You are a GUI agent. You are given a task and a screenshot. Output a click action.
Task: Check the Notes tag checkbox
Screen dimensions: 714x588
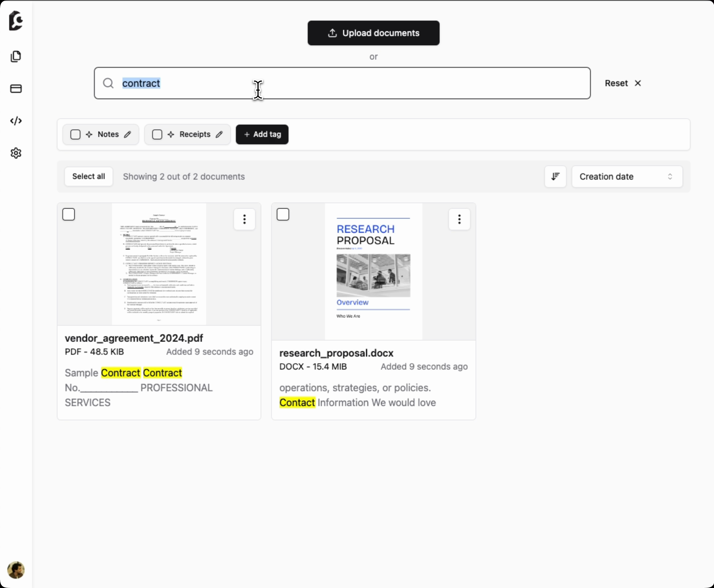[x=75, y=134]
